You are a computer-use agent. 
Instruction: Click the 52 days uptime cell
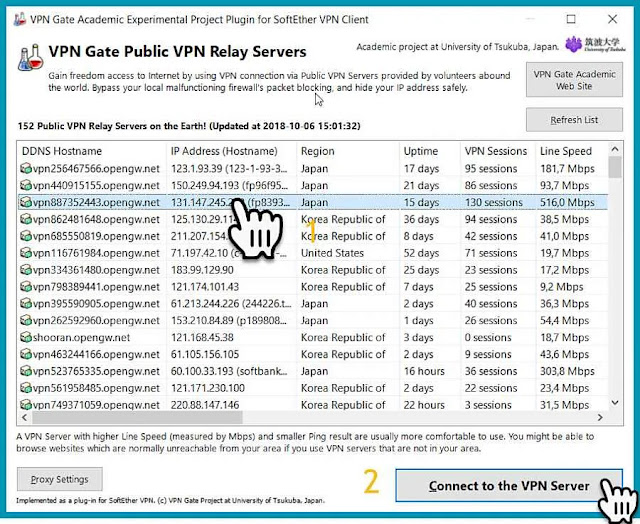(421, 253)
